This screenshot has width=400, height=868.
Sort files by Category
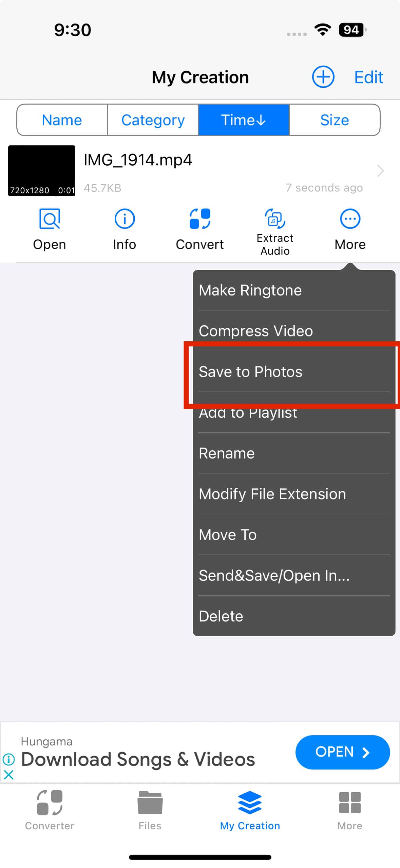click(x=153, y=120)
